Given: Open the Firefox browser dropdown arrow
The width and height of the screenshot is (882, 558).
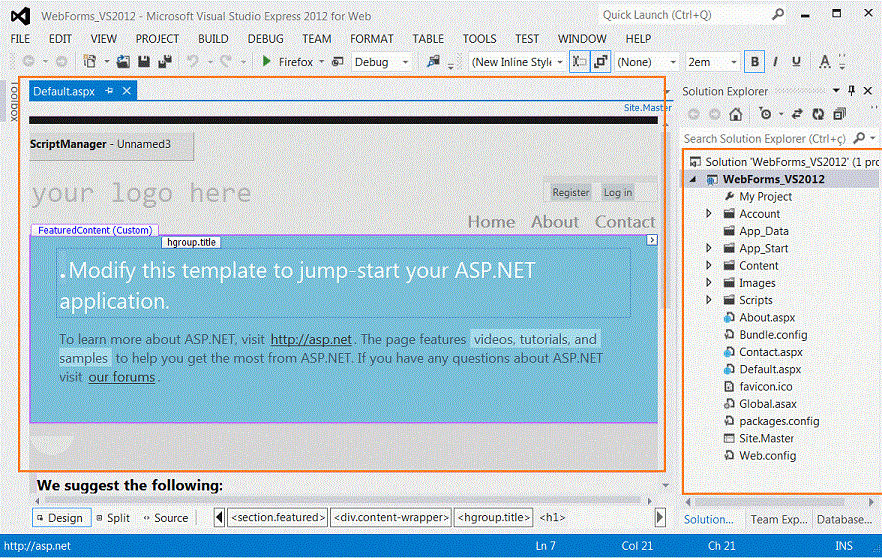Looking at the screenshot, I should coord(322,62).
